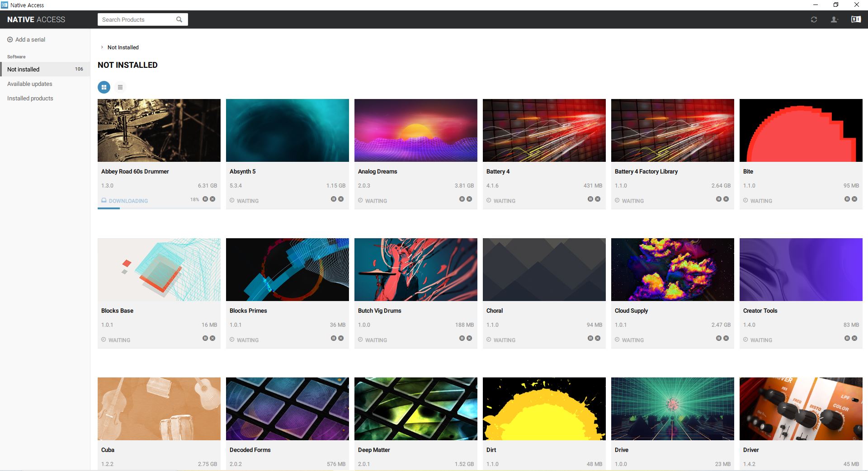This screenshot has height=471, width=868.
Task: Switch to grid view
Action: (104, 87)
